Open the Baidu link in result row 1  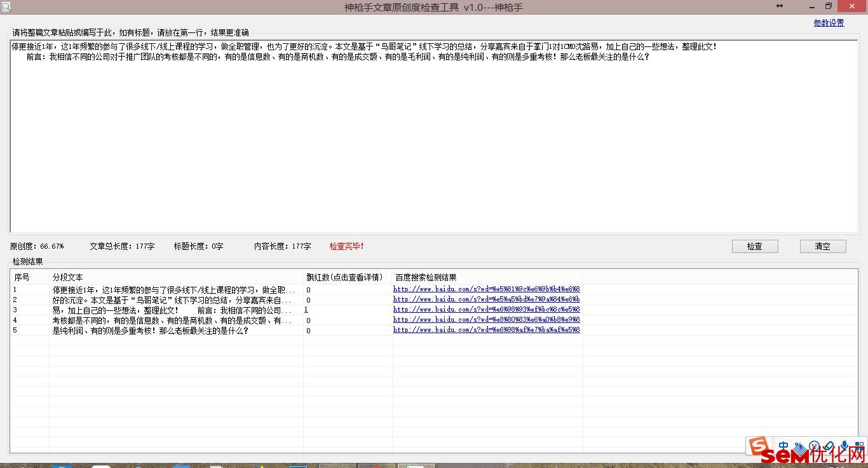click(x=486, y=289)
